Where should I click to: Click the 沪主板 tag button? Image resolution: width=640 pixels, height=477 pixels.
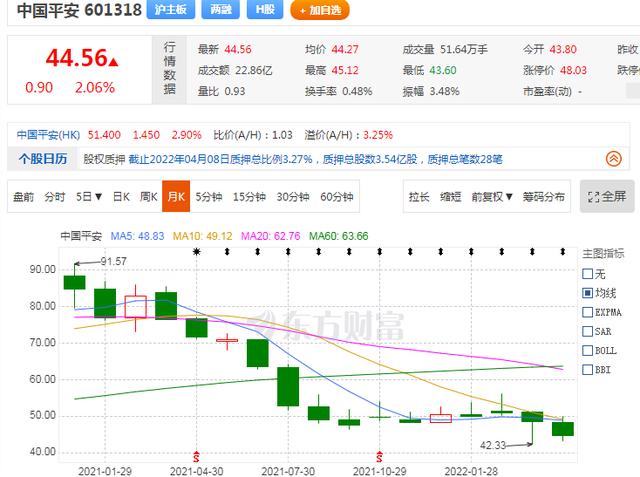click(x=171, y=9)
